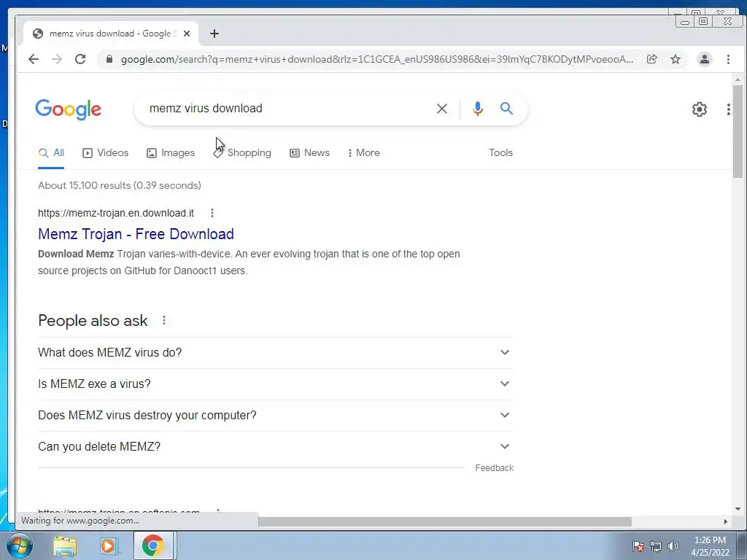The image size is (747, 560).
Task: Close the memz virus download tab
Action: coord(187,34)
